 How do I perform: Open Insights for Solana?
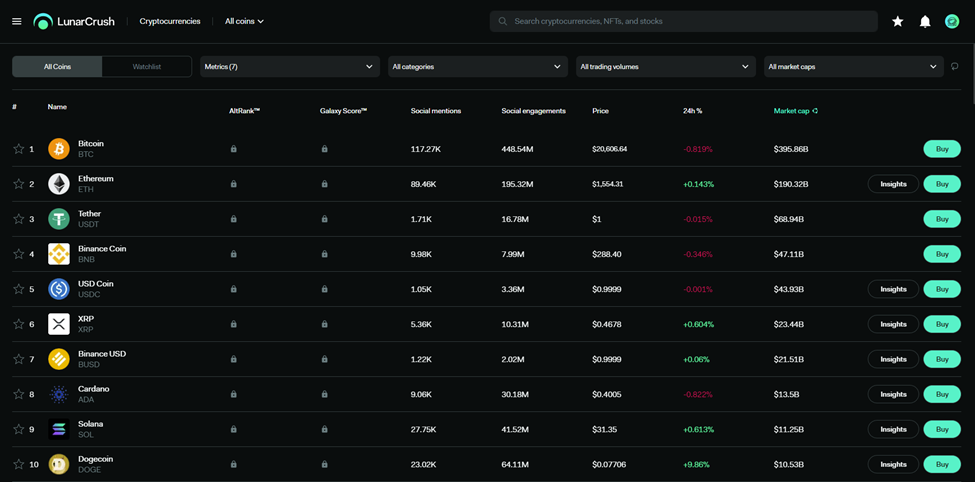click(893, 429)
